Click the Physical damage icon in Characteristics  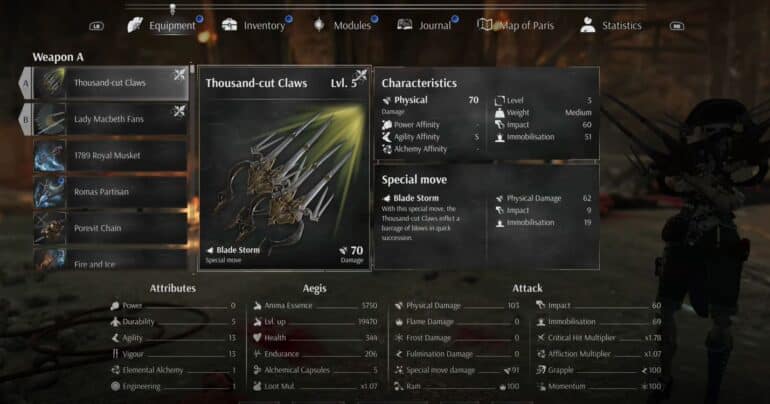[x=386, y=101]
